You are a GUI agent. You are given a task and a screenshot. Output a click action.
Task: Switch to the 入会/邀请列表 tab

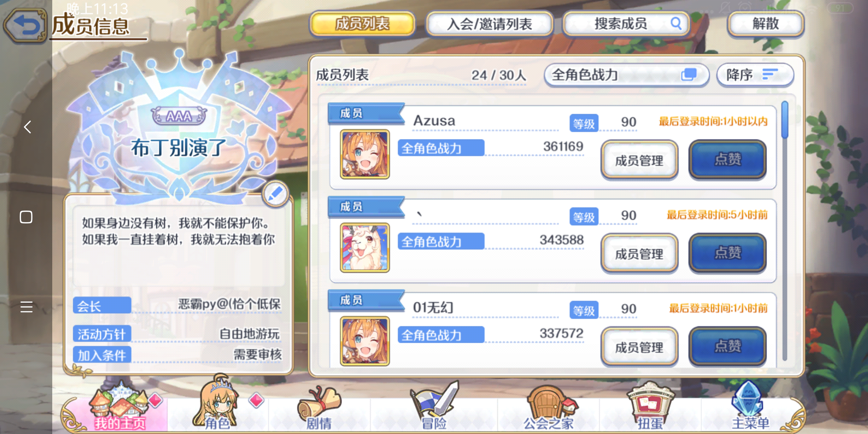pyautogui.click(x=489, y=24)
